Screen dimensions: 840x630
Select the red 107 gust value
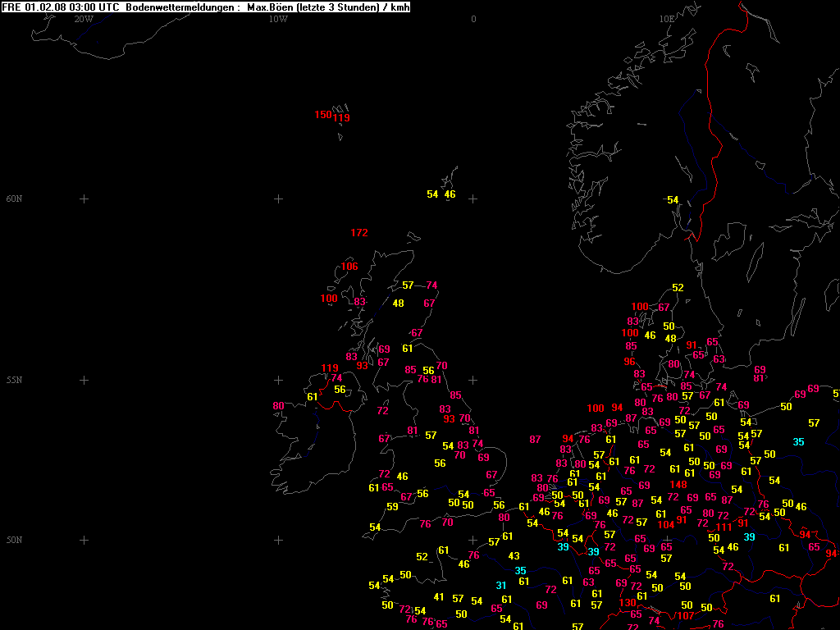(686, 616)
